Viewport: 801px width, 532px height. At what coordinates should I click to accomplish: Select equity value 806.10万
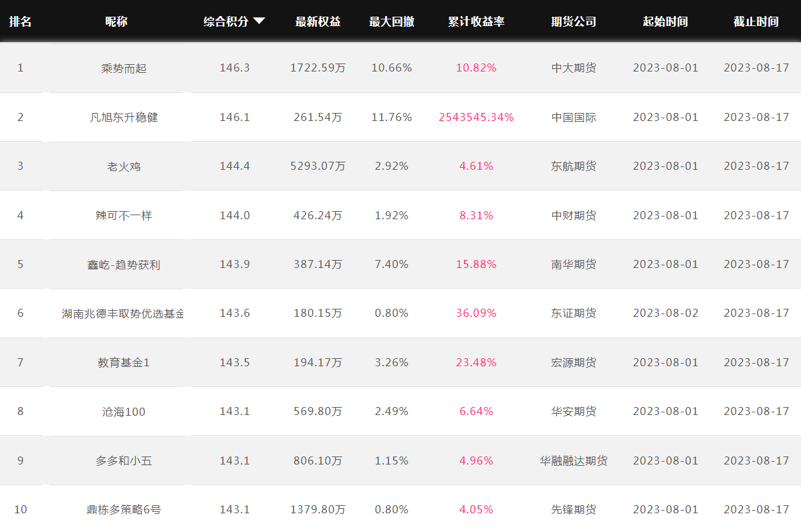(x=318, y=460)
